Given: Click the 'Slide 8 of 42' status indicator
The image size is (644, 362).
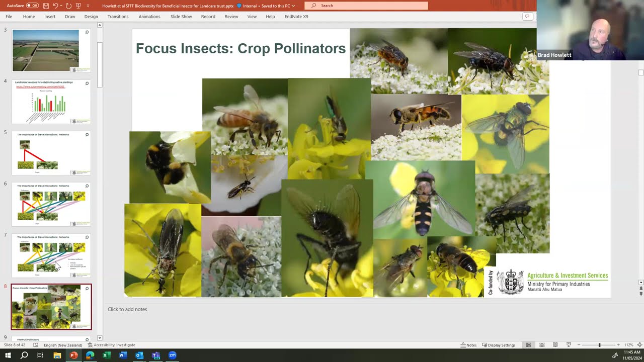Looking at the screenshot, I should tap(15, 345).
